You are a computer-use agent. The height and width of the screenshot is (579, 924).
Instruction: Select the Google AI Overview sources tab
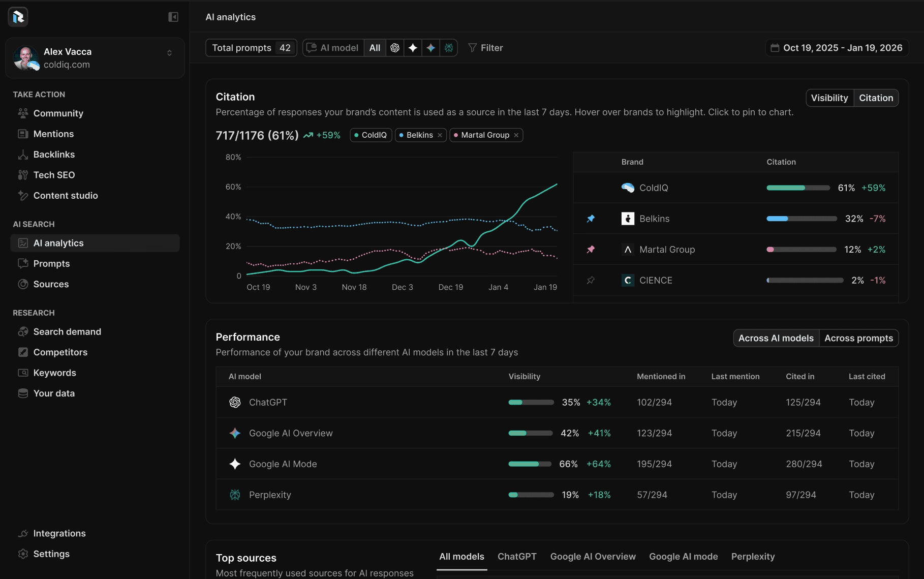[593, 557]
